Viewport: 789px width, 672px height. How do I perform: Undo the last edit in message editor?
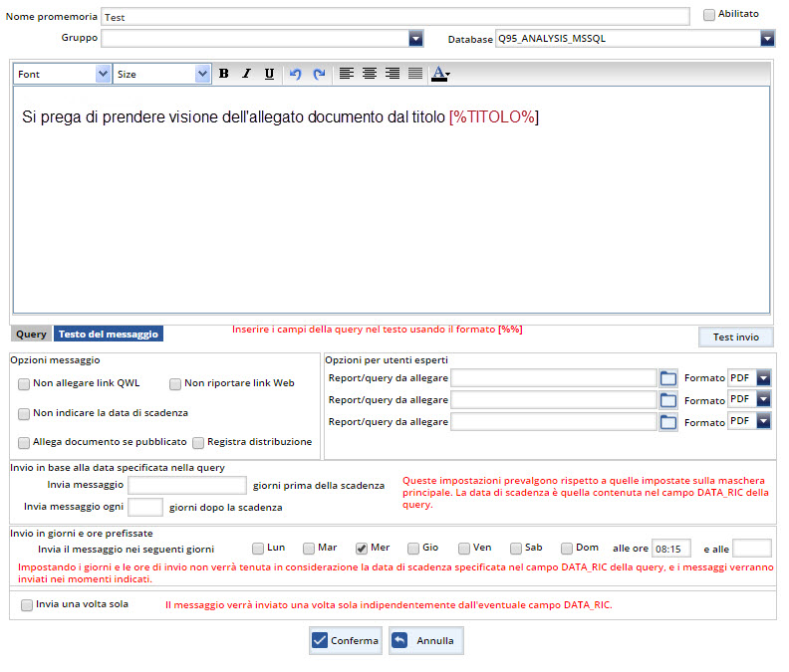click(295, 74)
